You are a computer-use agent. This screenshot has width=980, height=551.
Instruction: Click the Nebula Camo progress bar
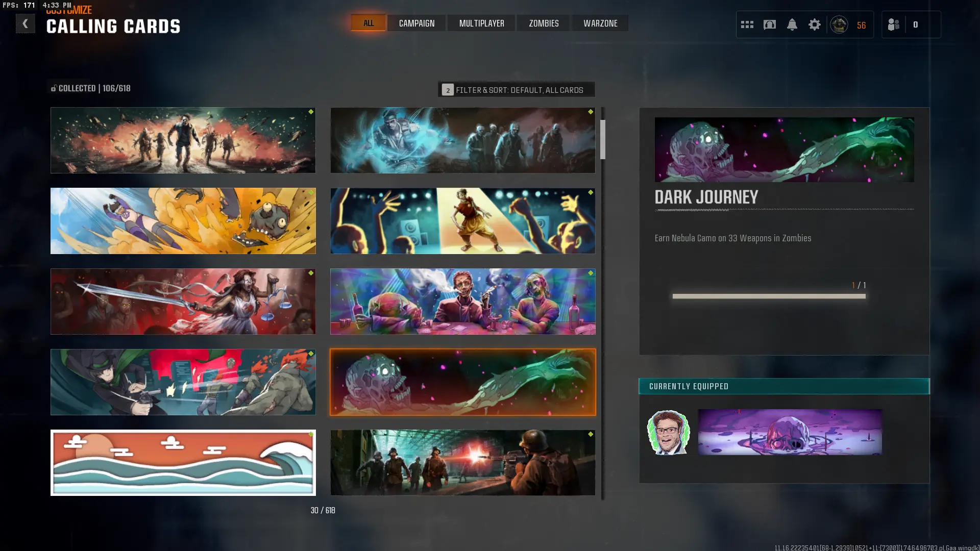point(769,296)
